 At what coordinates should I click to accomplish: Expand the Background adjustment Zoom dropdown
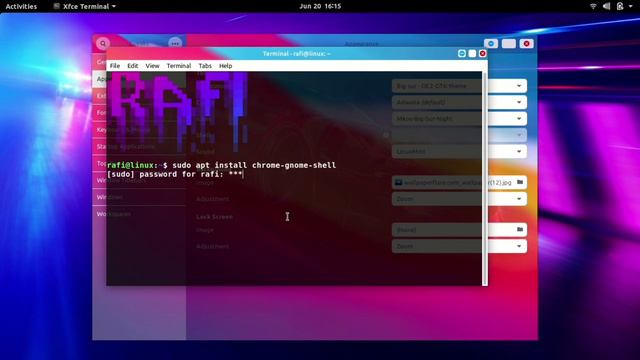[459, 199]
